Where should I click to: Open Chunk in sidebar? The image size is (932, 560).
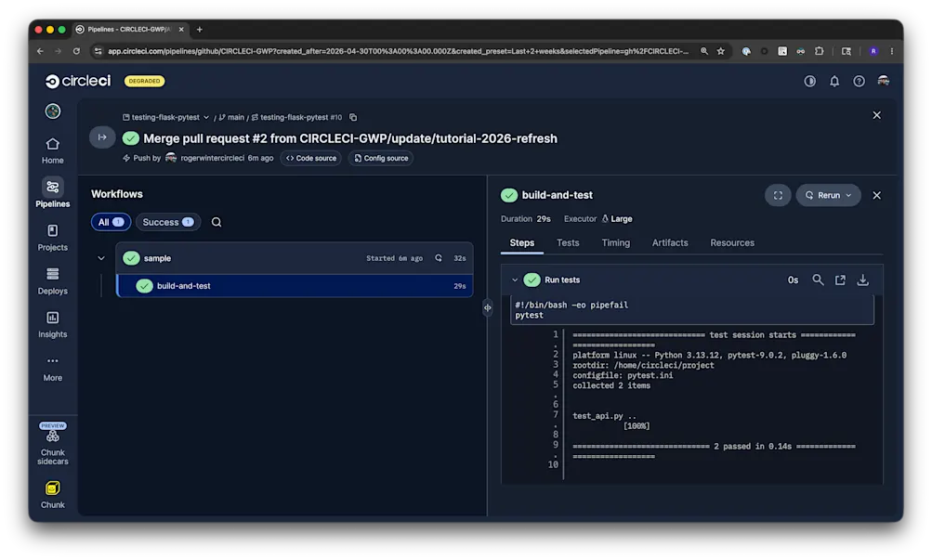[x=52, y=495]
